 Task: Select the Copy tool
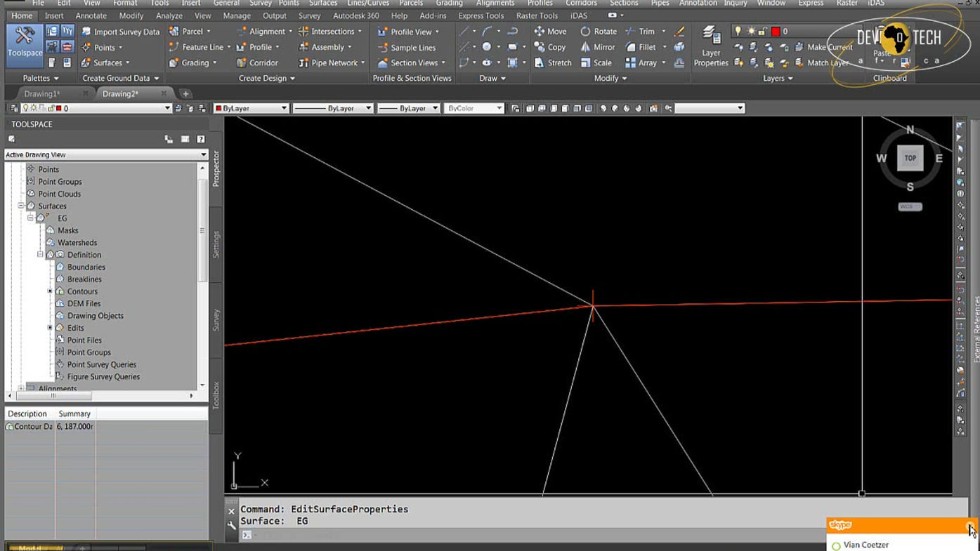(549, 47)
